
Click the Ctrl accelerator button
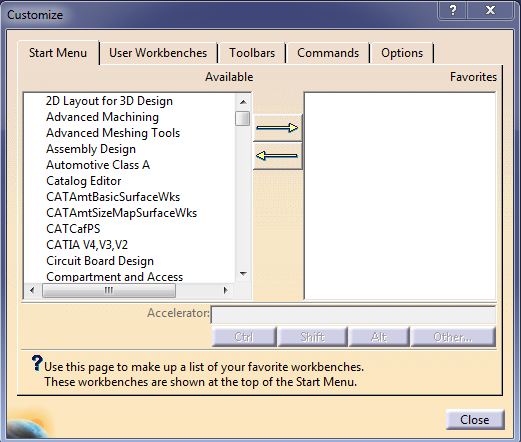click(244, 337)
